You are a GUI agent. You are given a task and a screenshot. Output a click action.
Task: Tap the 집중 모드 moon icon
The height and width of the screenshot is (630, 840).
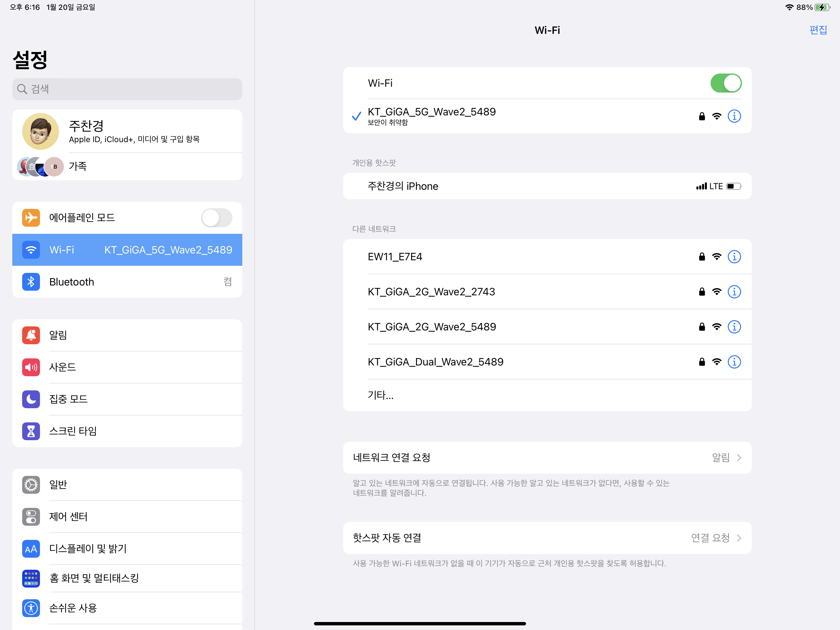coord(31,399)
